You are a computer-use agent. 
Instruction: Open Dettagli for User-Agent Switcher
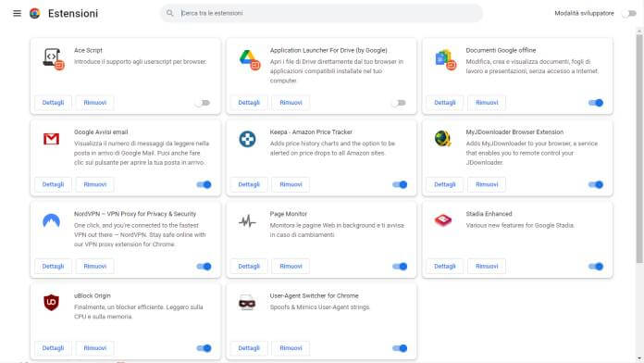tap(249, 348)
